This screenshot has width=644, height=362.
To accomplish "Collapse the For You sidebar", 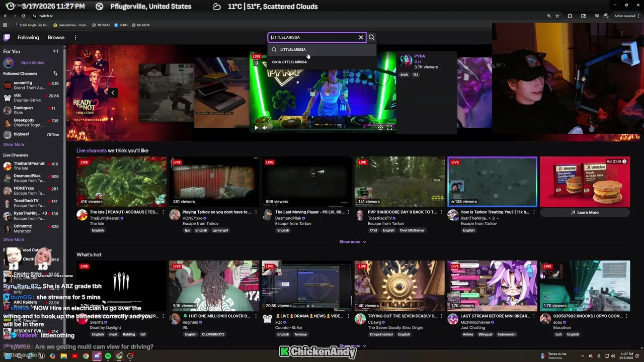I will point(56,51).
